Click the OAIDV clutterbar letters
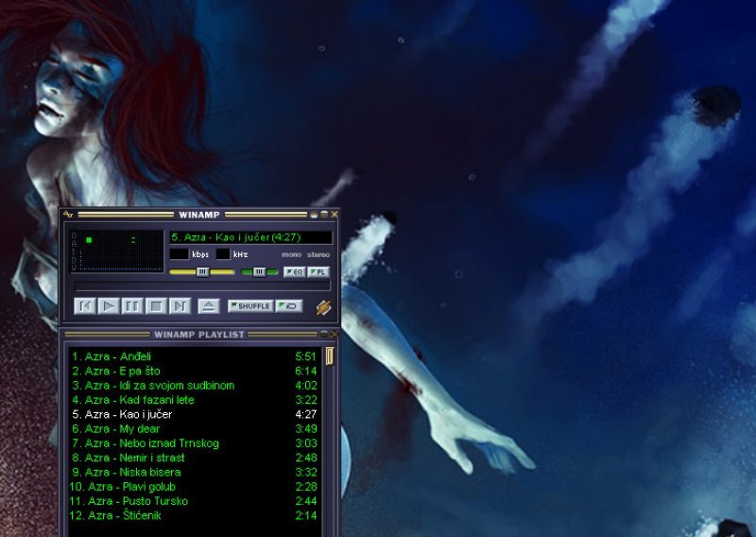756x537 pixels. [x=74, y=251]
